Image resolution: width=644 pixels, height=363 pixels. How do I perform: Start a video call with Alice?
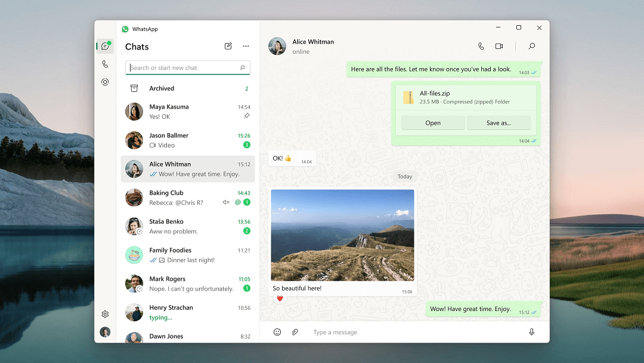click(x=499, y=47)
